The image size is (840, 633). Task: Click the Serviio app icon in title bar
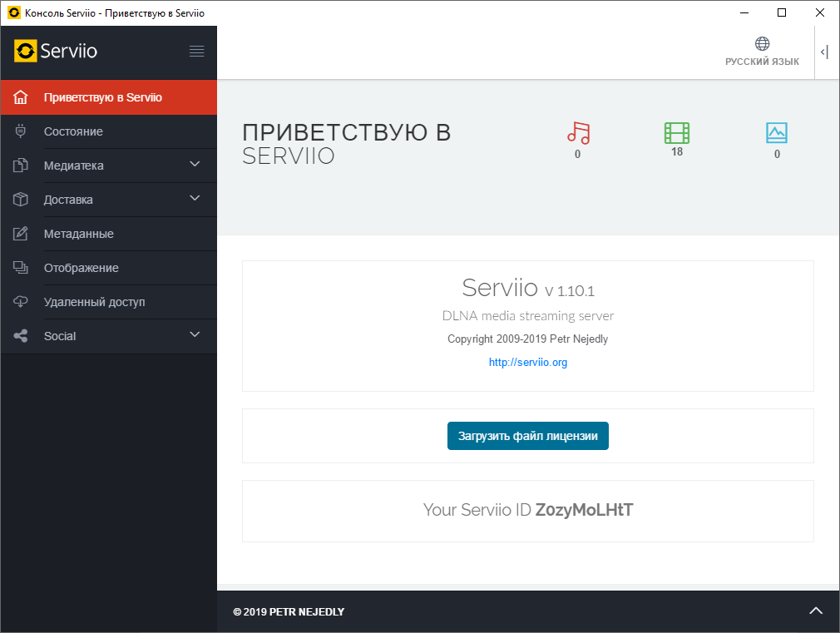(x=14, y=12)
